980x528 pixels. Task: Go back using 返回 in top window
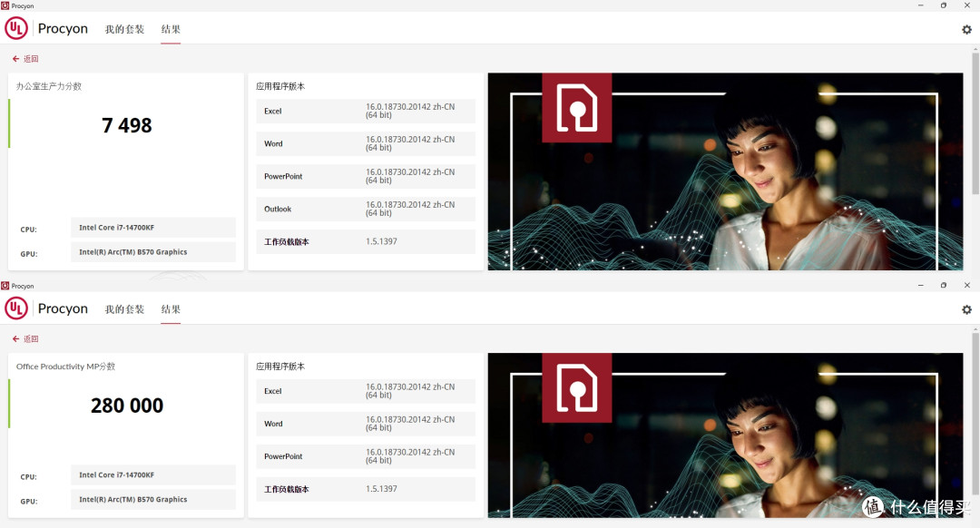pos(25,59)
